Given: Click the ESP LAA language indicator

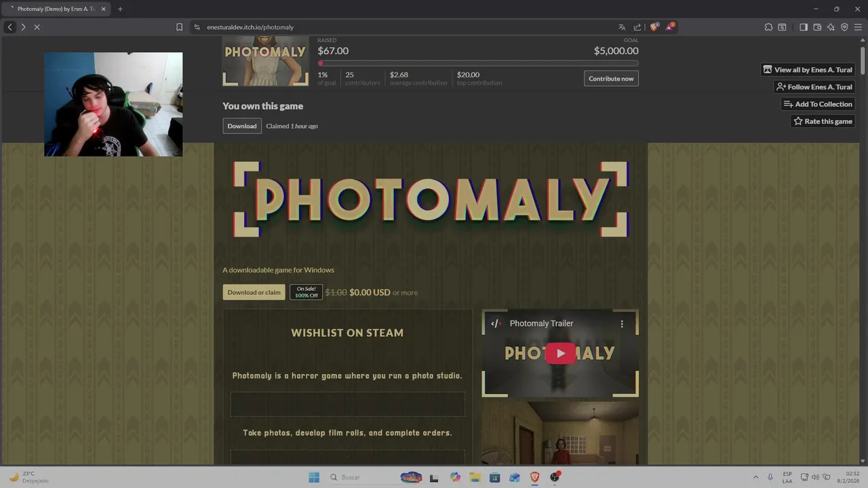Looking at the screenshot, I should pyautogui.click(x=787, y=477).
